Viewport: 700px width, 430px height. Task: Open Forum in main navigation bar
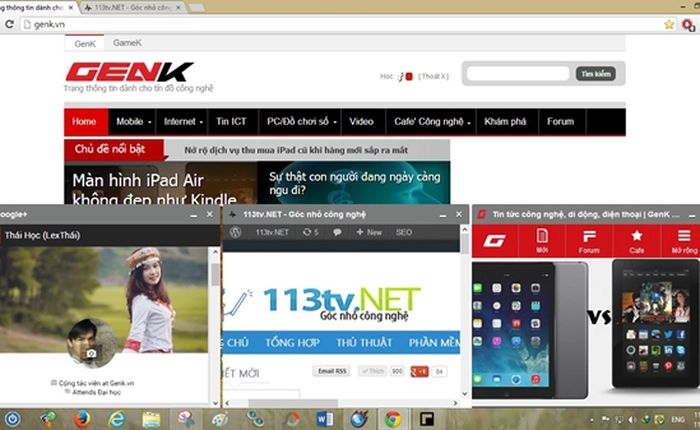(560, 121)
